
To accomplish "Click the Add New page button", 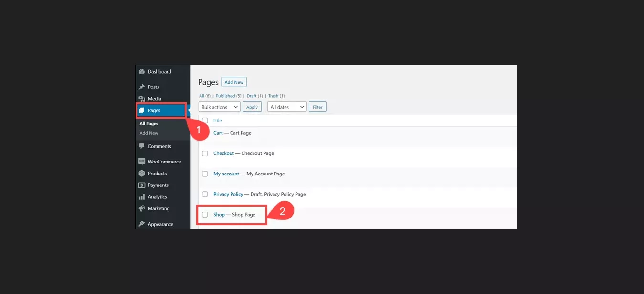I will (x=233, y=82).
